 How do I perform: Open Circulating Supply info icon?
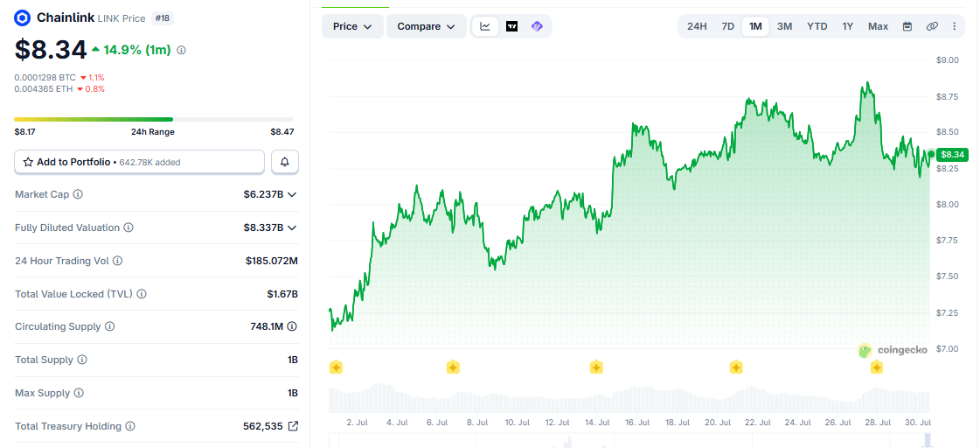(x=109, y=326)
